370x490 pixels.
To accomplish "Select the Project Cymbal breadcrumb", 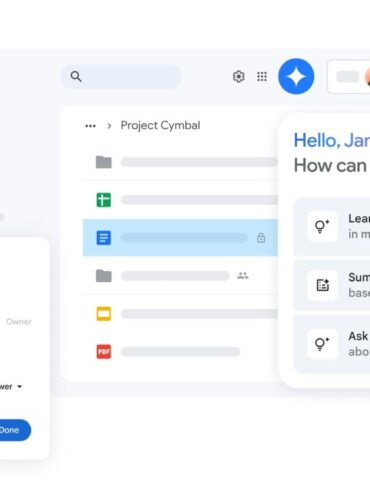I will (160, 126).
